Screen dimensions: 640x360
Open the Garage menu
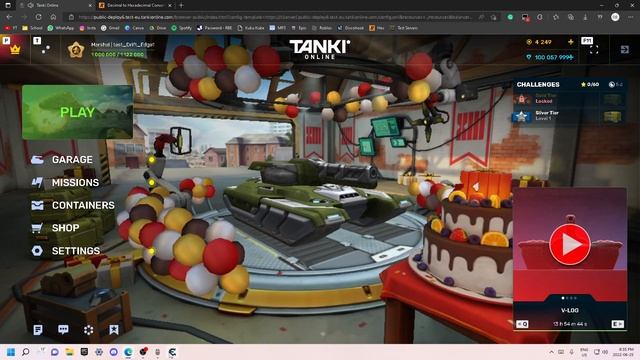[x=72, y=160]
